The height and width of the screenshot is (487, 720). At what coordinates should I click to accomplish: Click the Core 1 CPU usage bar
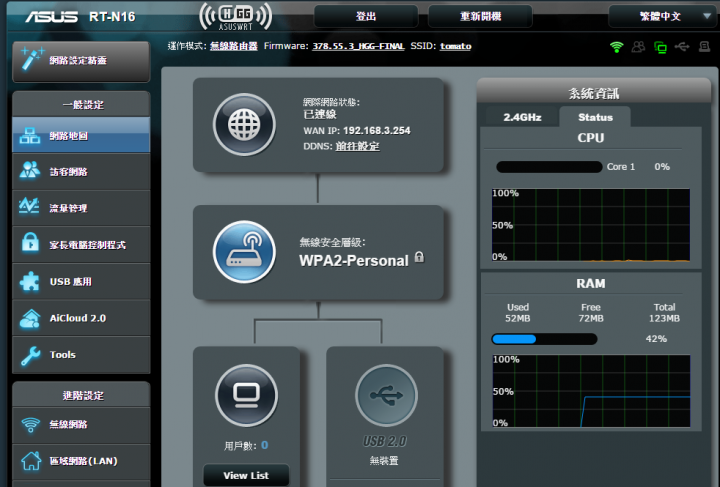(549, 167)
